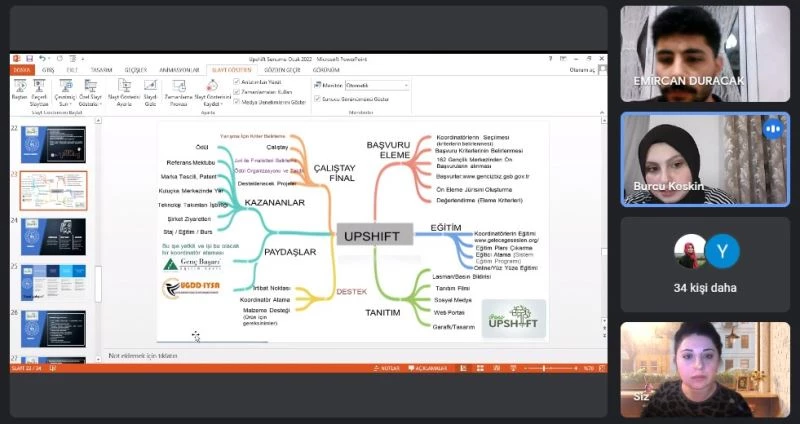Open Zamanlama Provası tool

178,89
